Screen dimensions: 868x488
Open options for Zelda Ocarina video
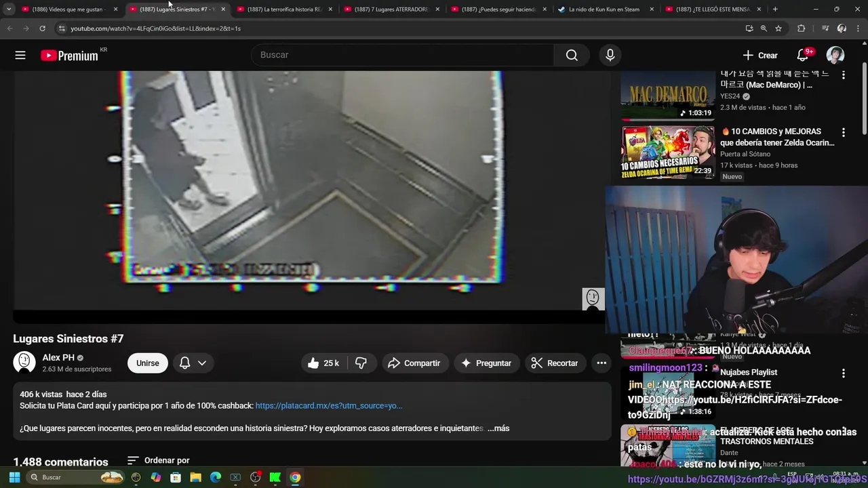coord(843,133)
